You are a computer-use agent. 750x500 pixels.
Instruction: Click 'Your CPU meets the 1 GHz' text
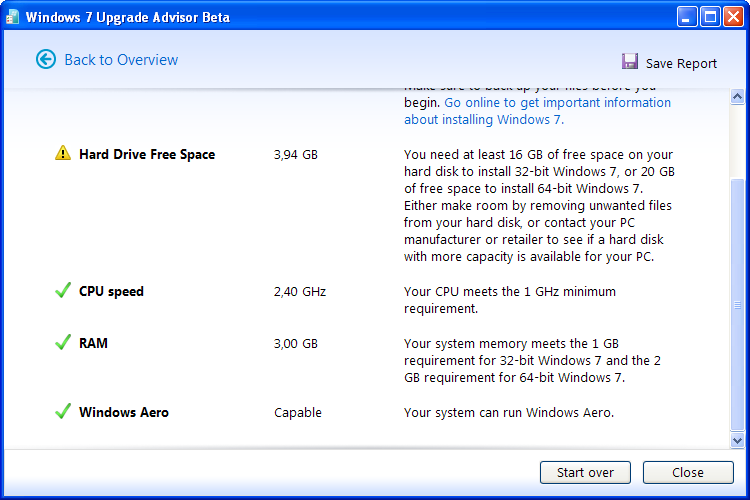(510, 300)
